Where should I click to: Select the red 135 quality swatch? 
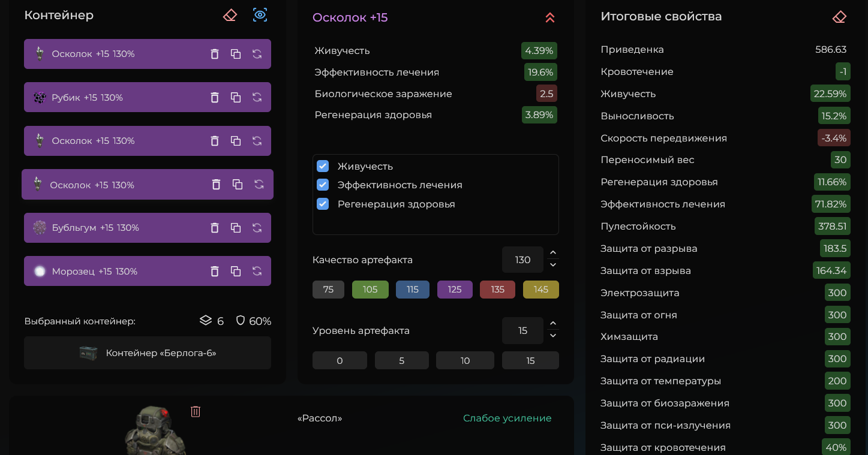[x=497, y=290]
